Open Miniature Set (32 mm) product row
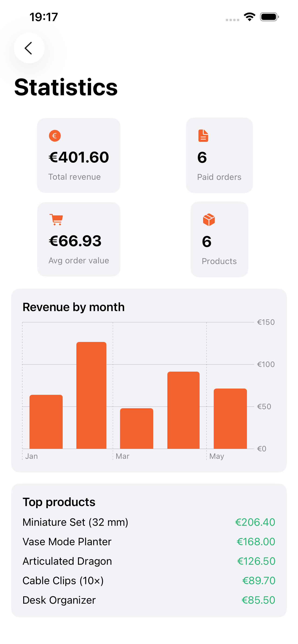 pyautogui.click(x=149, y=522)
